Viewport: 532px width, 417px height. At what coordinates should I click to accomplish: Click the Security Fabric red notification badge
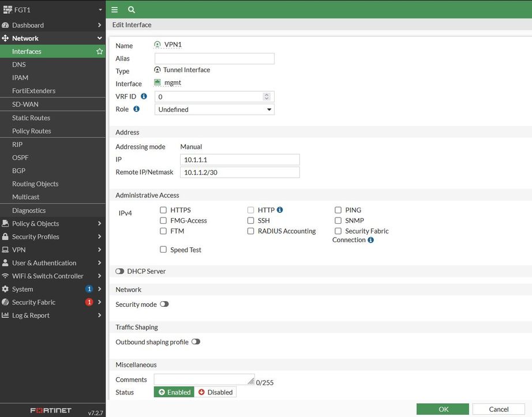click(x=89, y=302)
